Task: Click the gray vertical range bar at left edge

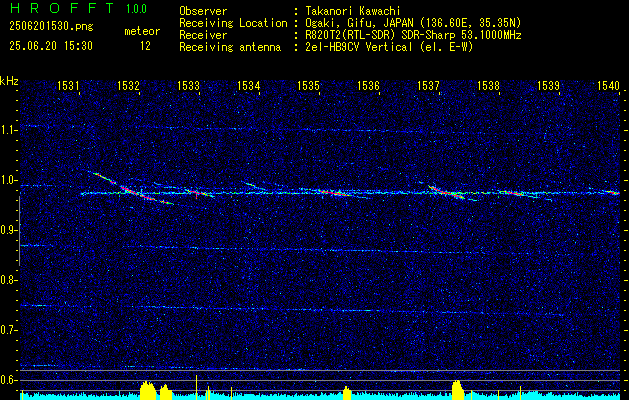Action: point(20,231)
